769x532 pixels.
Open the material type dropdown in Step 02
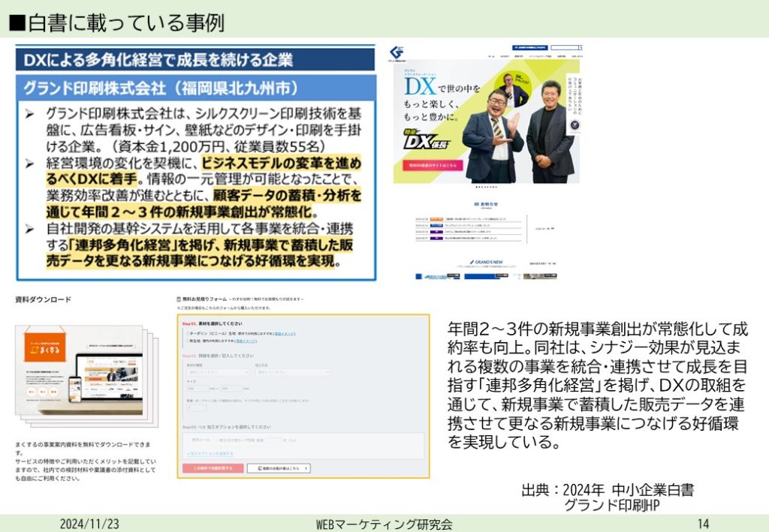[x=218, y=371]
